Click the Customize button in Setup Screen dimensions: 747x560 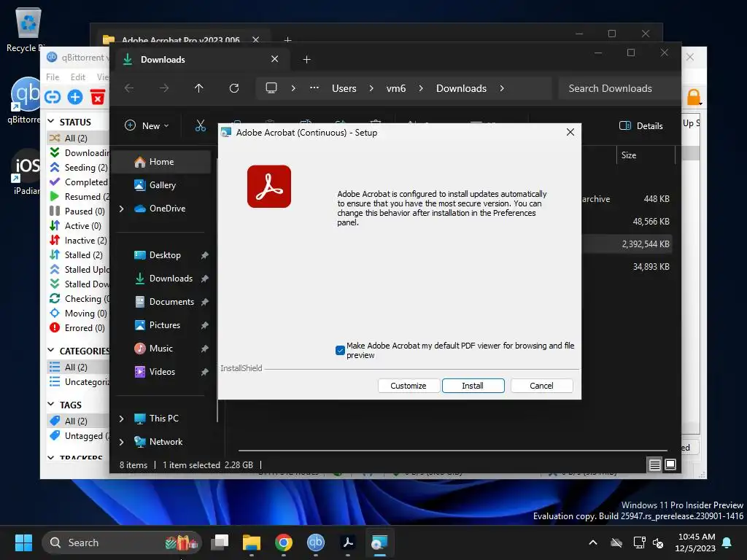pyautogui.click(x=409, y=386)
